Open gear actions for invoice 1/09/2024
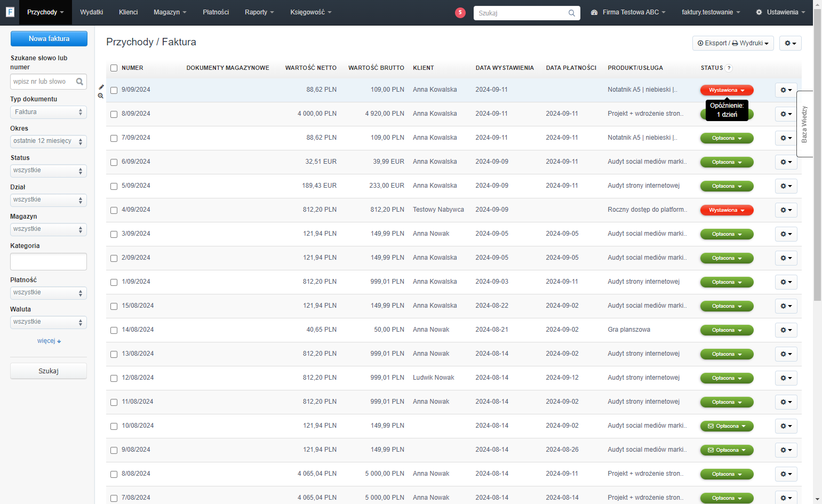The width and height of the screenshot is (822, 504). [x=786, y=282]
